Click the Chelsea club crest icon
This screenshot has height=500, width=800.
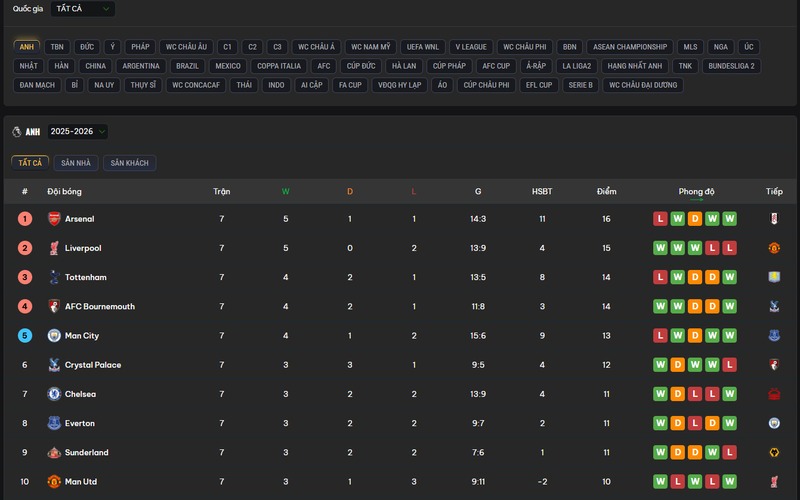click(54, 394)
